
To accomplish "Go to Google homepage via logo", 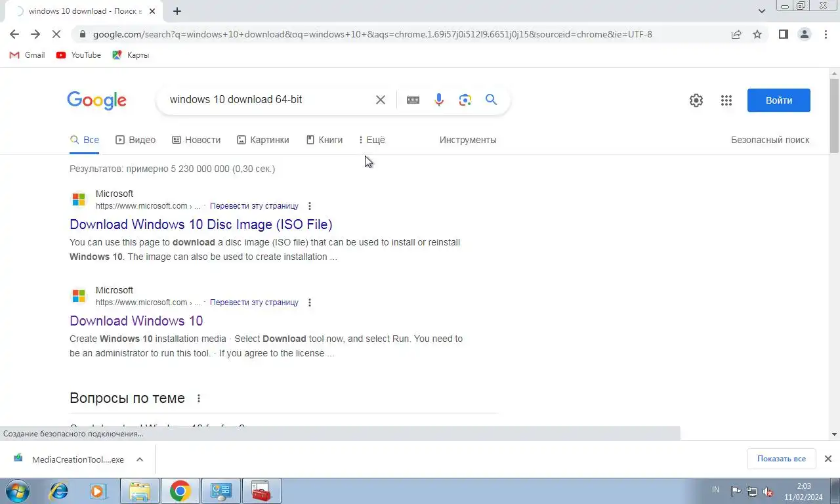I will pos(96,100).
